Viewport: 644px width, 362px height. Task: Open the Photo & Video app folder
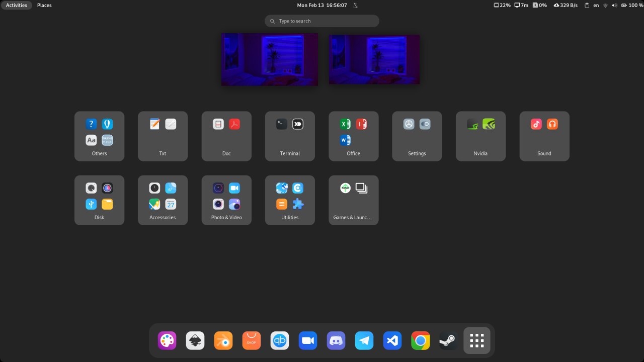pyautogui.click(x=226, y=200)
